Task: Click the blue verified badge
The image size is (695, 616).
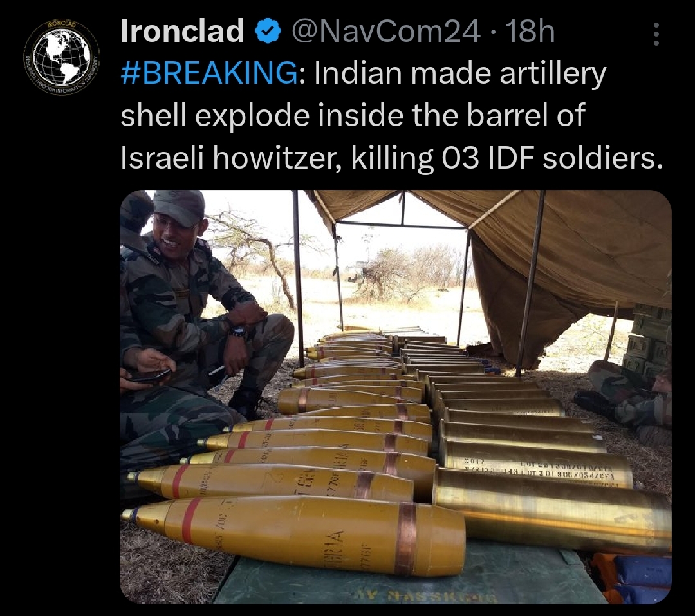Action: point(268,32)
